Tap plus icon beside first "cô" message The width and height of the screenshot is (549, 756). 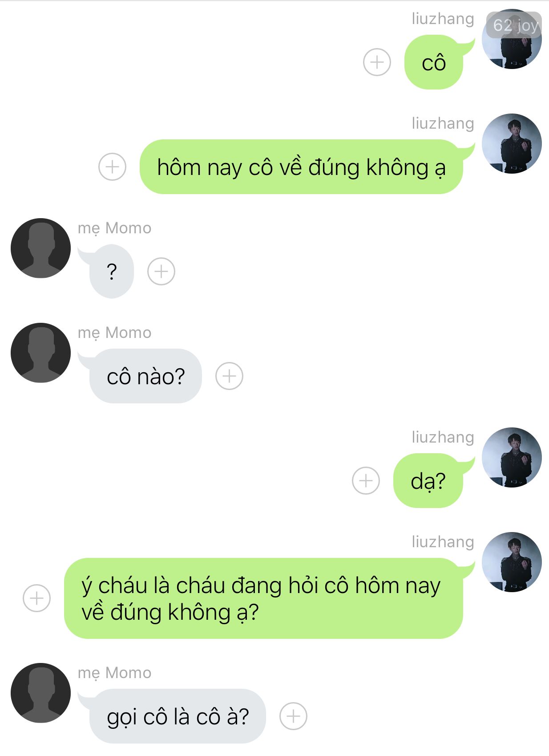[377, 62]
